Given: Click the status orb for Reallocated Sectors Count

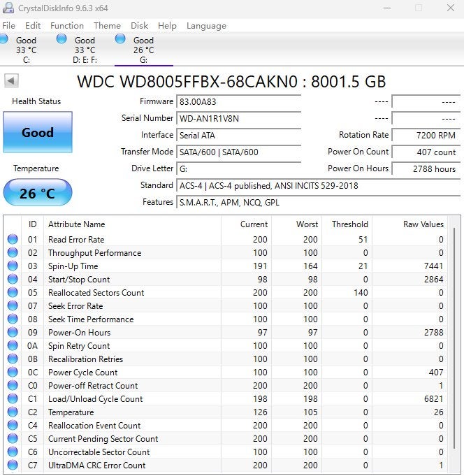Looking at the screenshot, I should (x=13, y=292).
